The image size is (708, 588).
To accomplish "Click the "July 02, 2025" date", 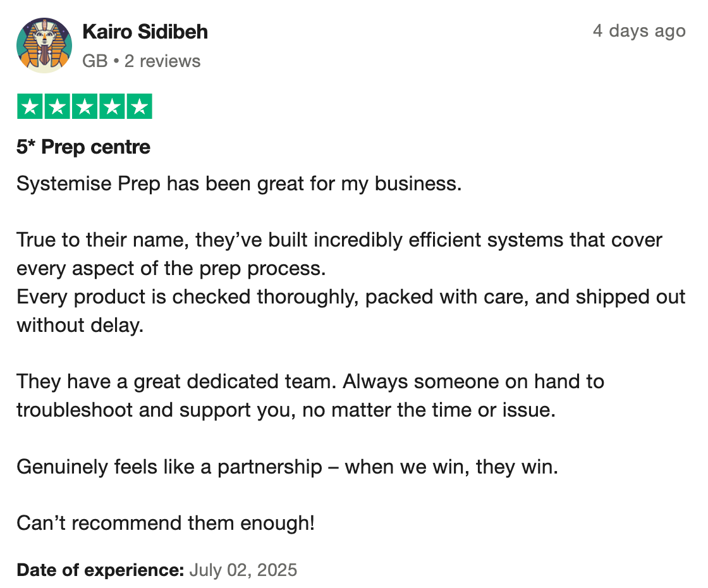I will (243, 570).
